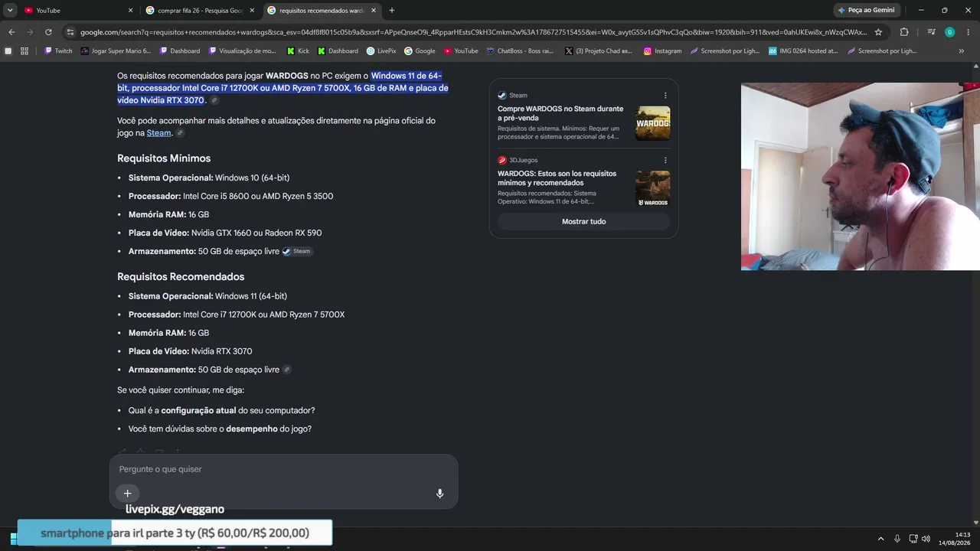Screen dimensions: 980x551
Task: Open the 'Projeto Chad' X bookmark
Action: click(598, 51)
